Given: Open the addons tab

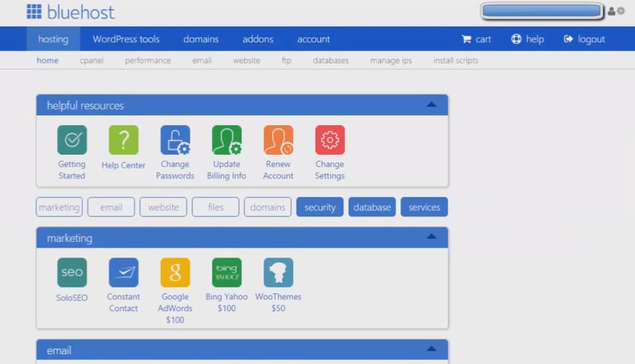Looking at the screenshot, I should [x=258, y=39].
